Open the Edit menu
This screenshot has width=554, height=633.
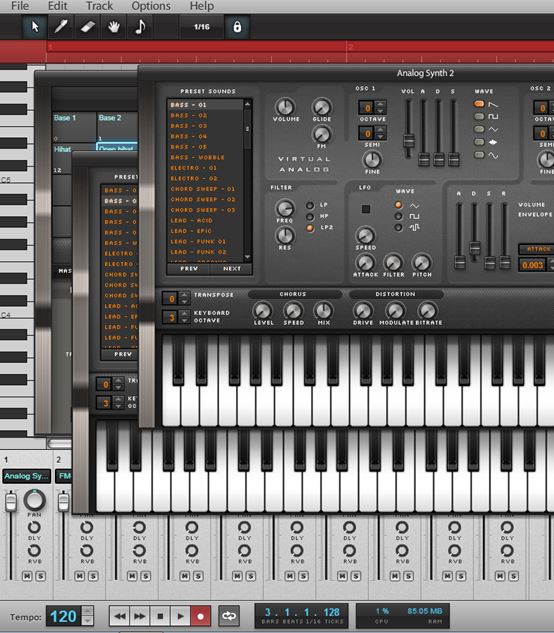coord(57,6)
